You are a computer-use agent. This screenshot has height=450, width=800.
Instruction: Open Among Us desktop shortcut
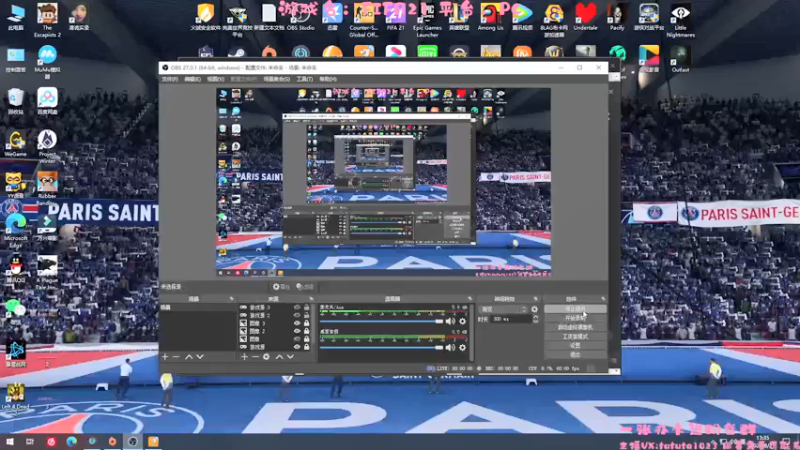[x=490, y=17]
